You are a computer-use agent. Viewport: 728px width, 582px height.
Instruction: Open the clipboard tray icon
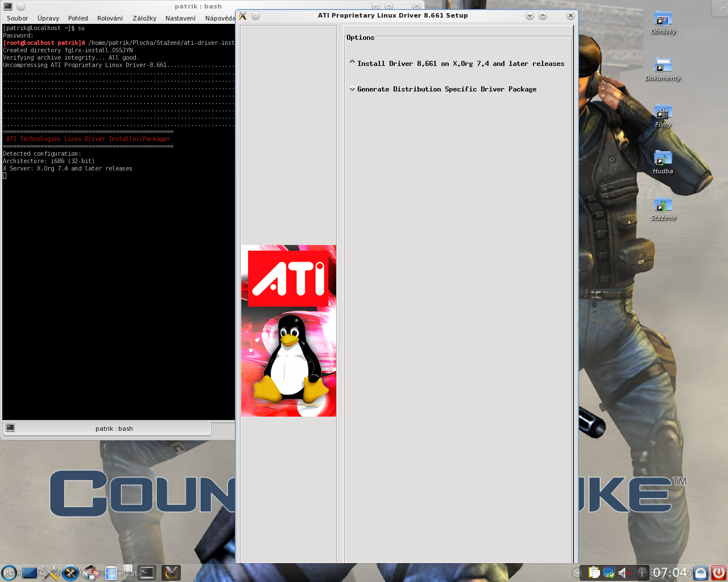tap(594, 573)
